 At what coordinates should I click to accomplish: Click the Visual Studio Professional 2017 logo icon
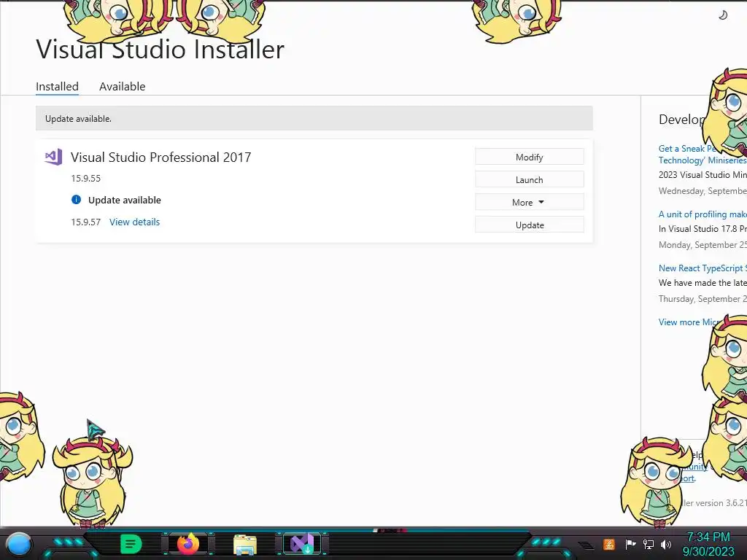point(53,157)
